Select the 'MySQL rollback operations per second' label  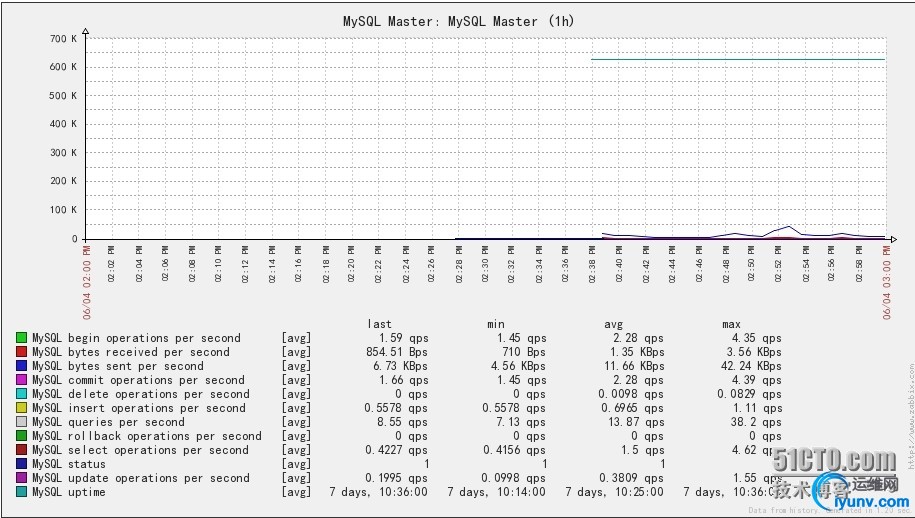pyautogui.click(x=147, y=436)
